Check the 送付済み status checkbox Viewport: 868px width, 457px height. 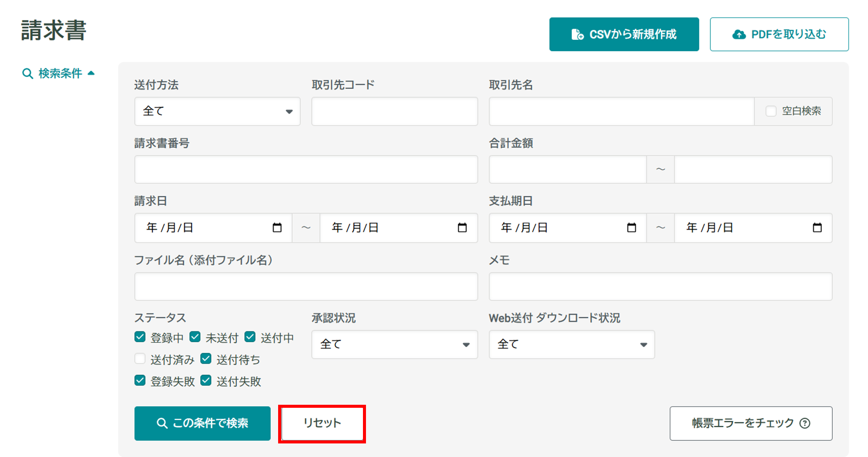(x=140, y=359)
